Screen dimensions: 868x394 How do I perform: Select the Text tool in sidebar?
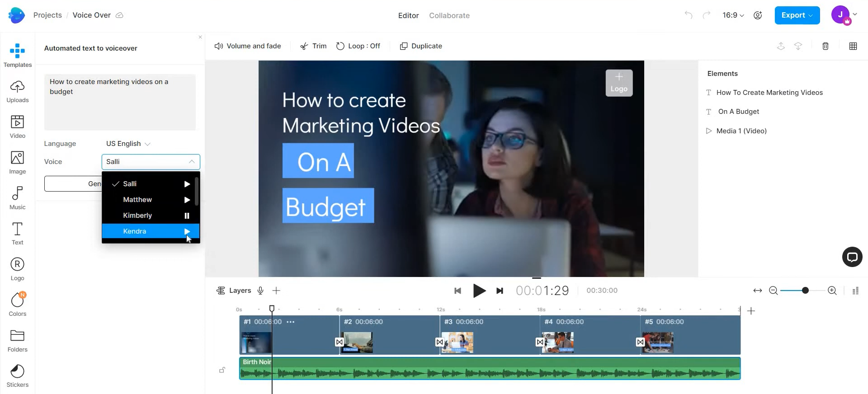click(x=18, y=234)
